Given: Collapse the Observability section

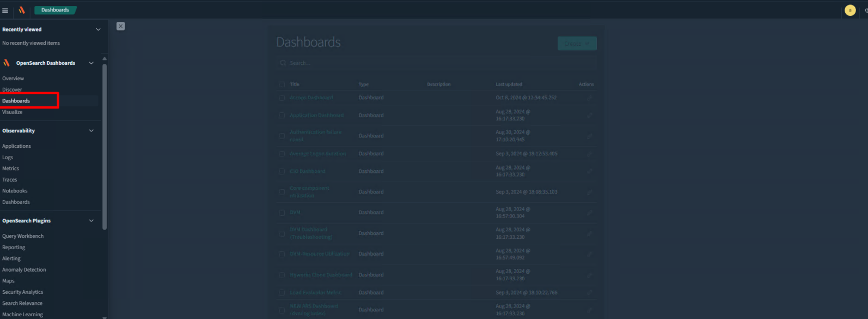Looking at the screenshot, I should point(91,131).
